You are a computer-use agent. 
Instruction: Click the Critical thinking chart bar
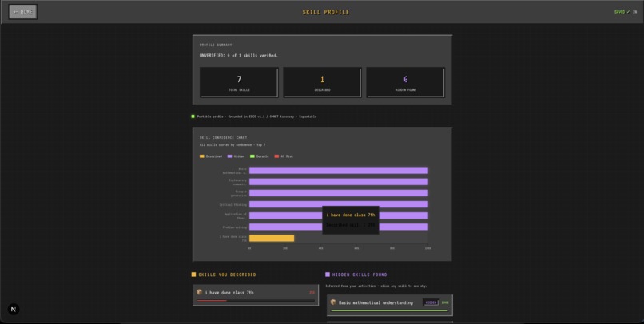coord(339,204)
